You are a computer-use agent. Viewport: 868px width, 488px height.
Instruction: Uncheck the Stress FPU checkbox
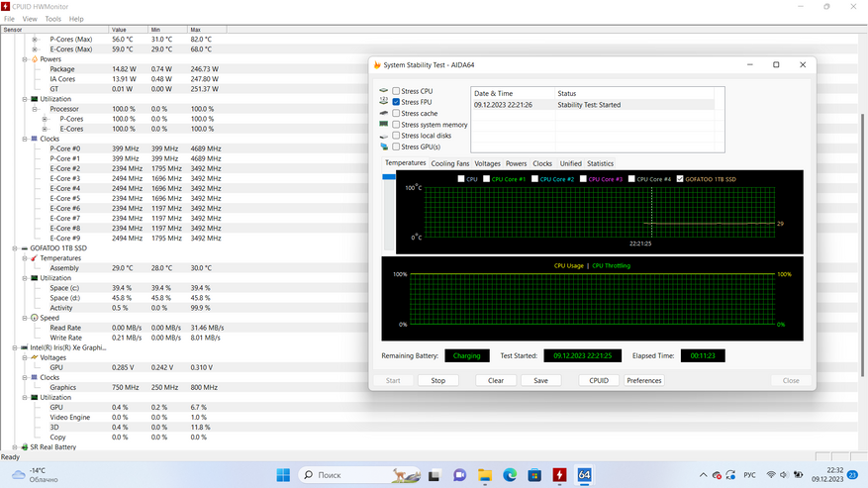(397, 102)
